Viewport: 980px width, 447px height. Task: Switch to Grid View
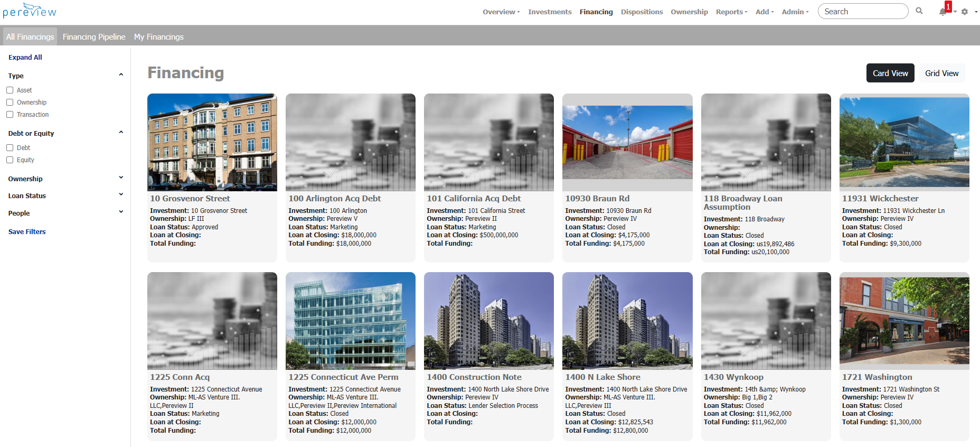pyautogui.click(x=941, y=73)
